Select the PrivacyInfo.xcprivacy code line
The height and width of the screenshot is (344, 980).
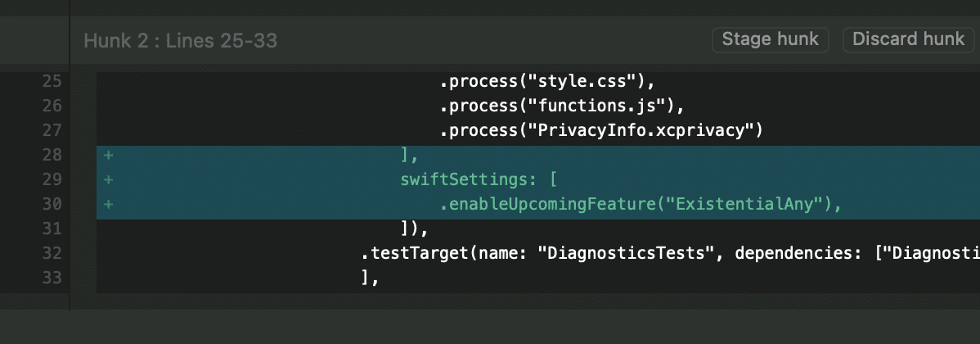point(601,131)
